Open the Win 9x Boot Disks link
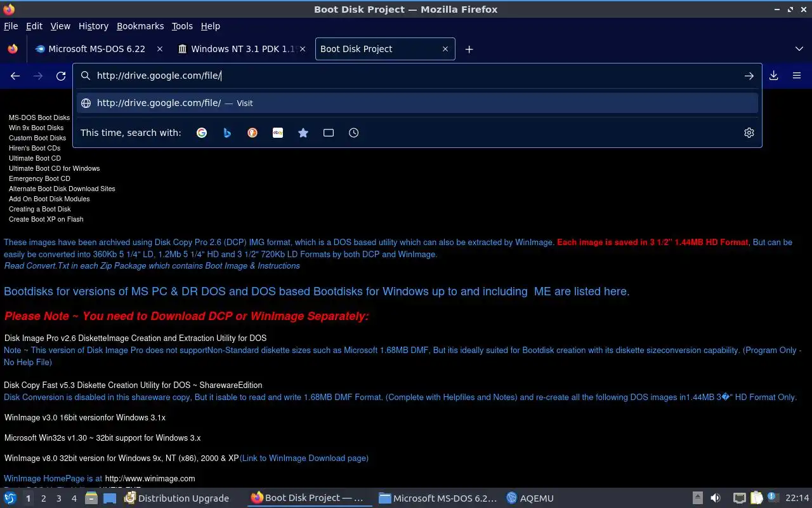The width and height of the screenshot is (812, 508). [36, 128]
